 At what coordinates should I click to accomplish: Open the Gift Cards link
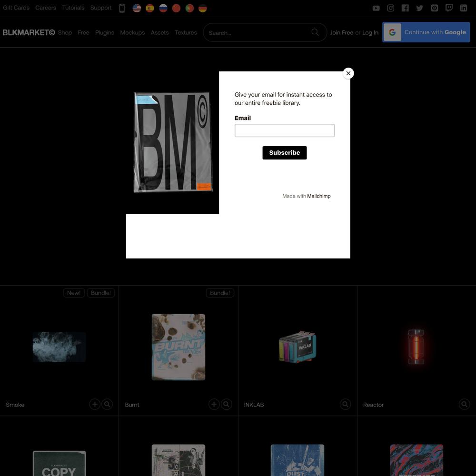[16, 8]
